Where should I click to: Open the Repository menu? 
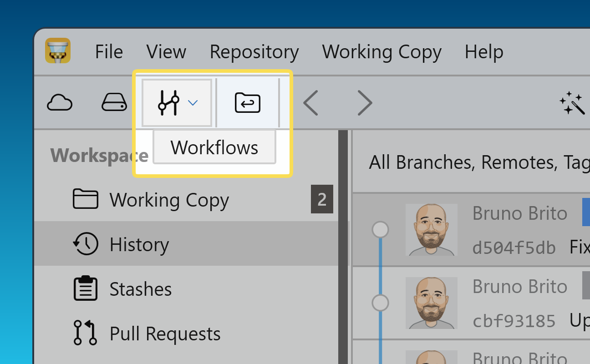point(254,52)
